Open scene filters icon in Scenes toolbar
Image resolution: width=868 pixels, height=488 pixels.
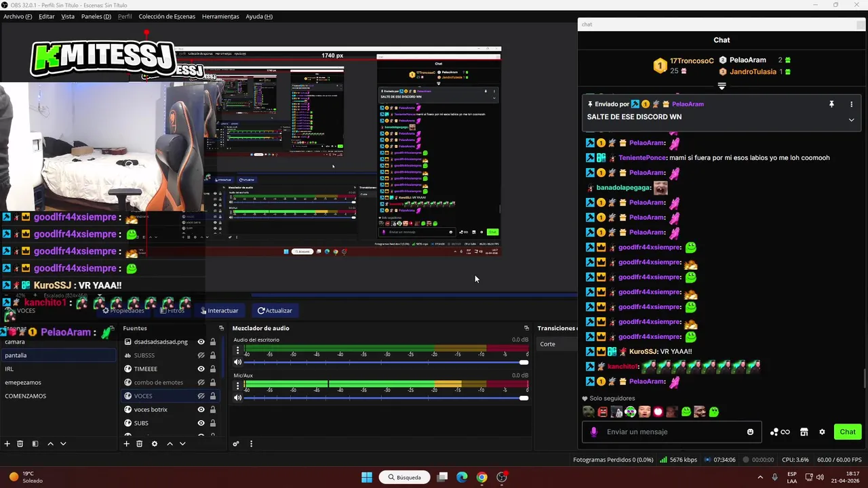pyautogui.click(x=35, y=443)
